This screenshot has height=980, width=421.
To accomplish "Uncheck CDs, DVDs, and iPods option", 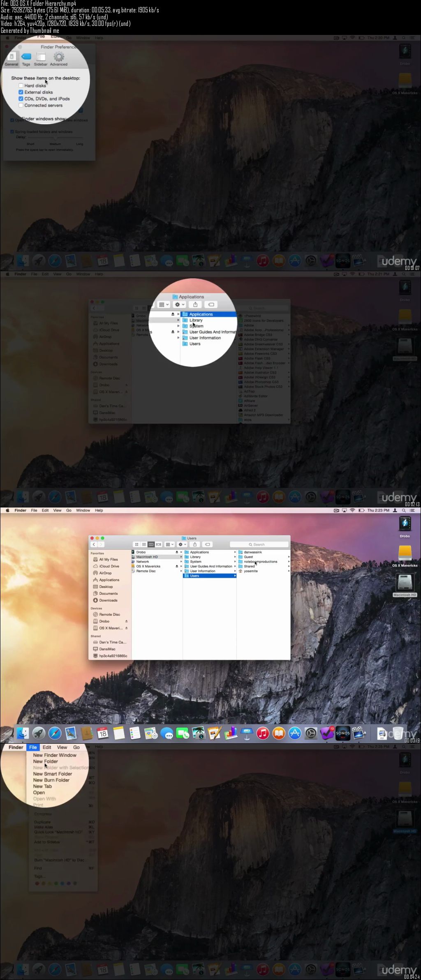I will pyautogui.click(x=21, y=99).
